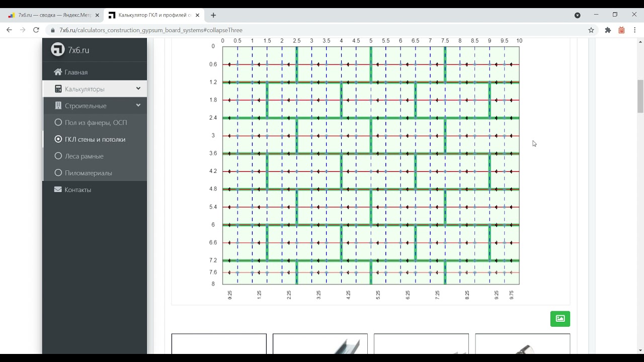Click the 9.75 label on bottom axis

tap(511, 295)
